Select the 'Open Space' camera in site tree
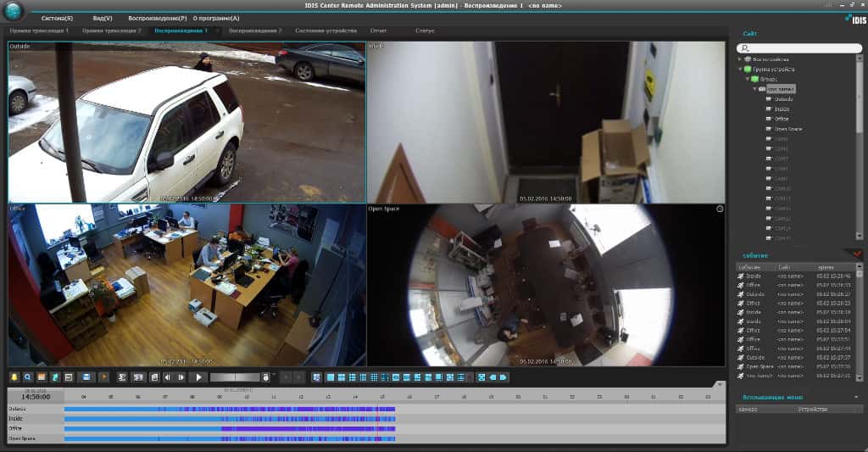Viewport: 868px width, 452px height. [787, 129]
